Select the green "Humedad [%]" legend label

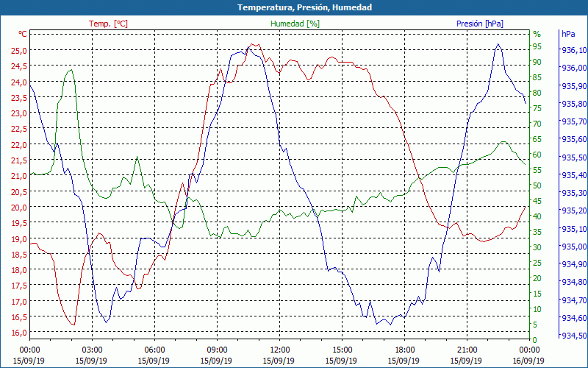pos(295,24)
